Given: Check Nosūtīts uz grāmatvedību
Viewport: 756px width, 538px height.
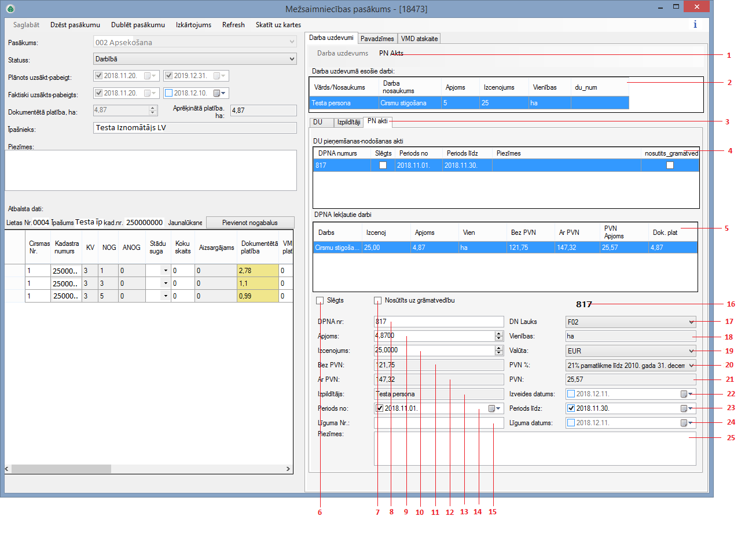Looking at the screenshot, I should tap(377, 300).
